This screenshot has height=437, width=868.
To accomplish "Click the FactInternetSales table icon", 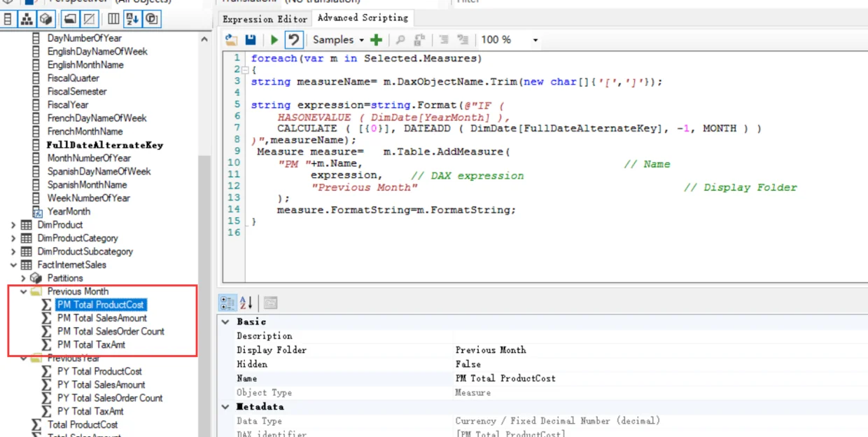I will click(x=26, y=265).
